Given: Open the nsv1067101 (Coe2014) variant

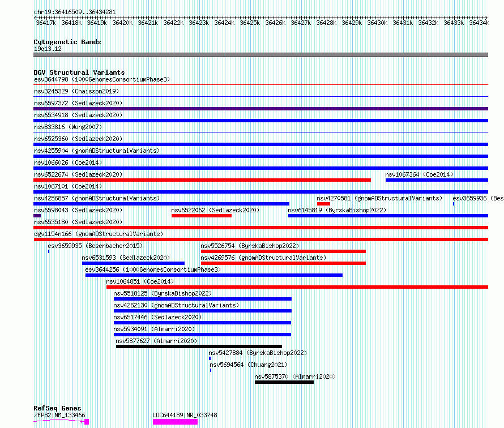Looking at the screenshot, I should 68,186.
